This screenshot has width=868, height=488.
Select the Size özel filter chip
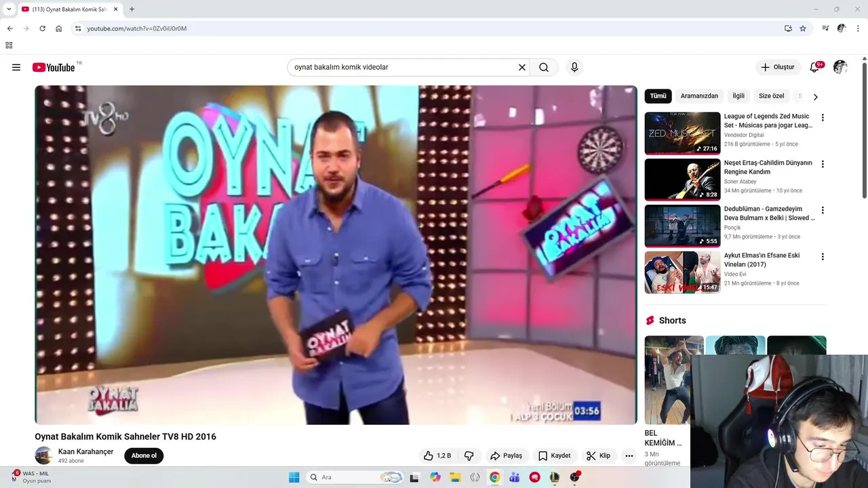771,96
